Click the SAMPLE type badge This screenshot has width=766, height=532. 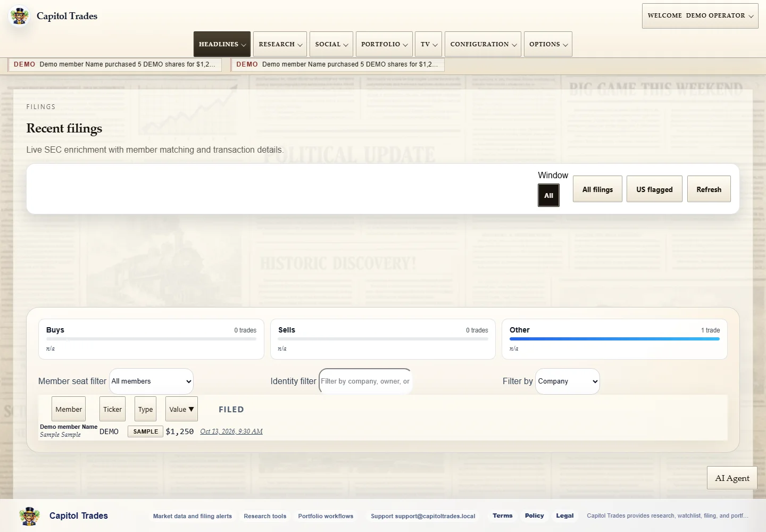tap(145, 431)
